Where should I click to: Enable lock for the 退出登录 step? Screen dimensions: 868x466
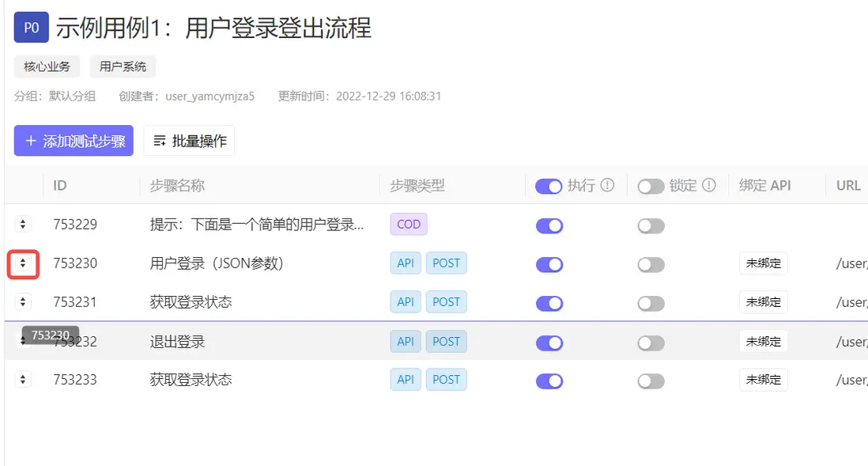coord(651,343)
